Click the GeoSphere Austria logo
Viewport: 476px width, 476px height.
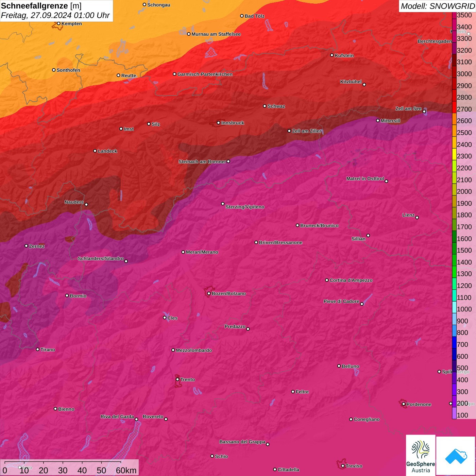421,455
